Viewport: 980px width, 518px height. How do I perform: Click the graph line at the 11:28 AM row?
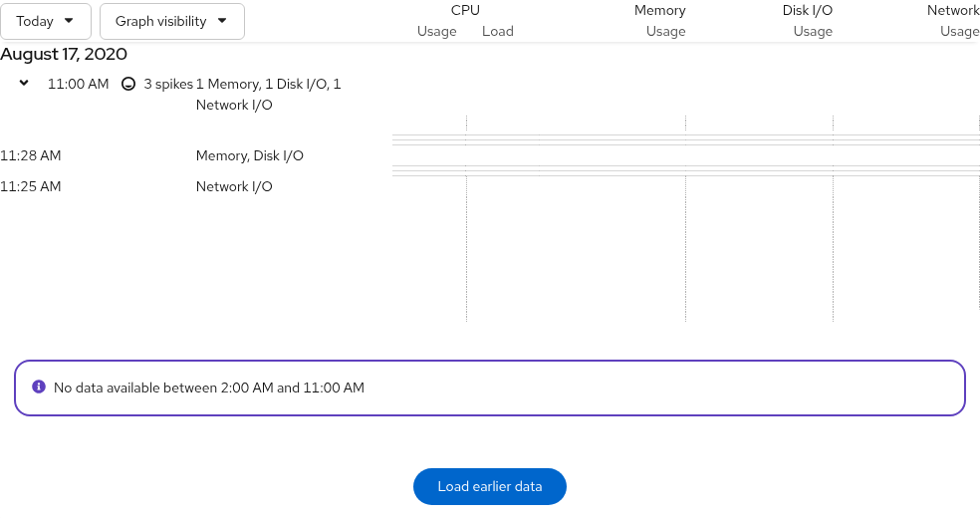coord(685,140)
